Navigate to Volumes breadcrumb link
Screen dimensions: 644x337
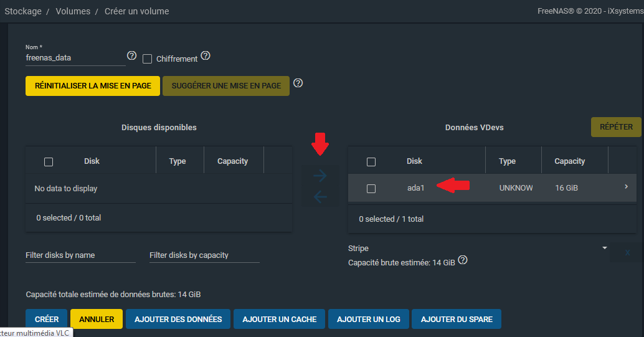click(73, 11)
